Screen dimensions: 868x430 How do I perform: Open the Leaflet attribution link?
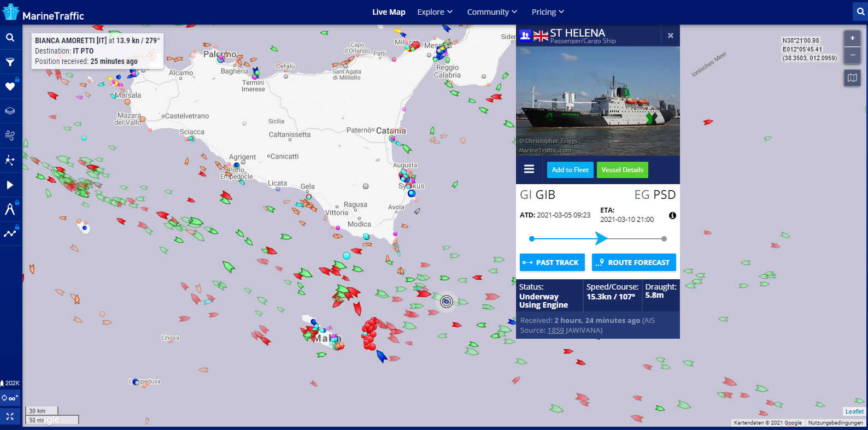854,411
